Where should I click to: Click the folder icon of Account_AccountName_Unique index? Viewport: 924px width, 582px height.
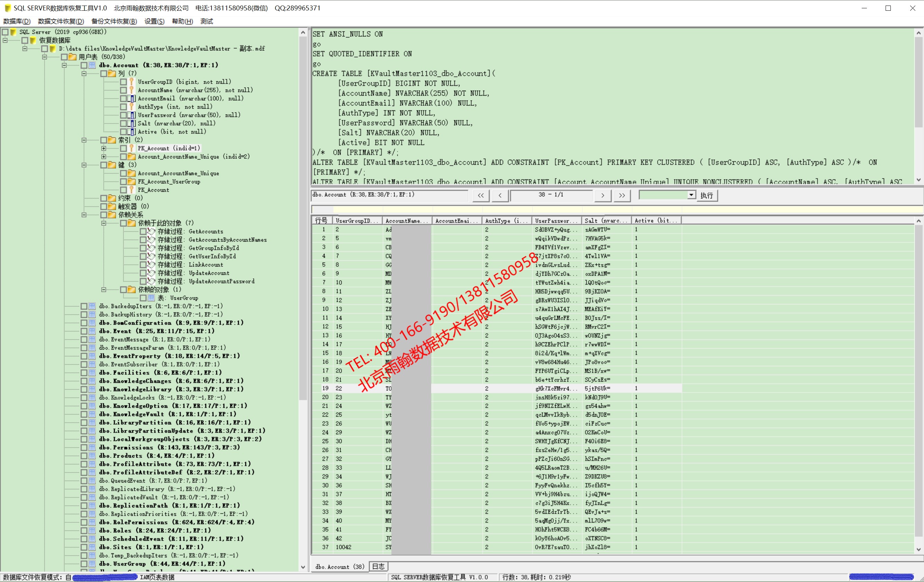pyautogui.click(x=132, y=156)
